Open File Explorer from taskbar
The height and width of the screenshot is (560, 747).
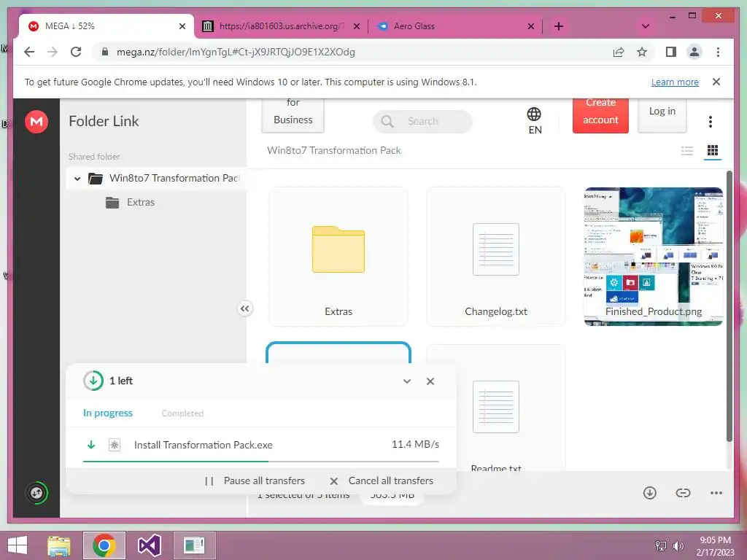pyautogui.click(x=59, y=545)
